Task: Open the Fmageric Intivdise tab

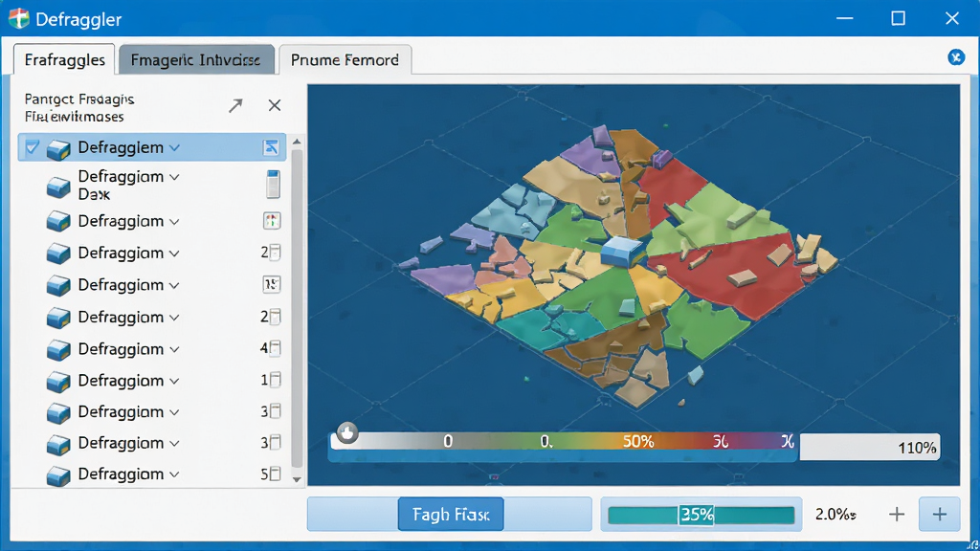Action: (196, 59)
